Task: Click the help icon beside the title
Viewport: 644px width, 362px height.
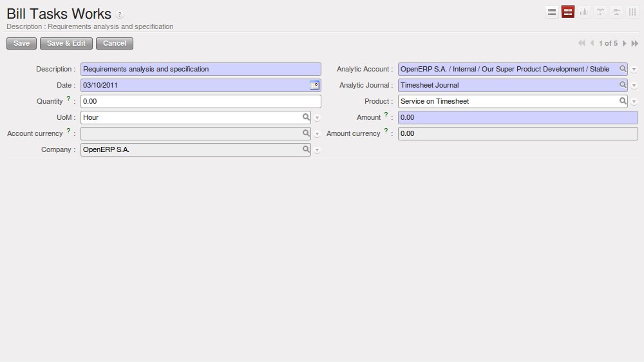Action: [x=120, y=15]
